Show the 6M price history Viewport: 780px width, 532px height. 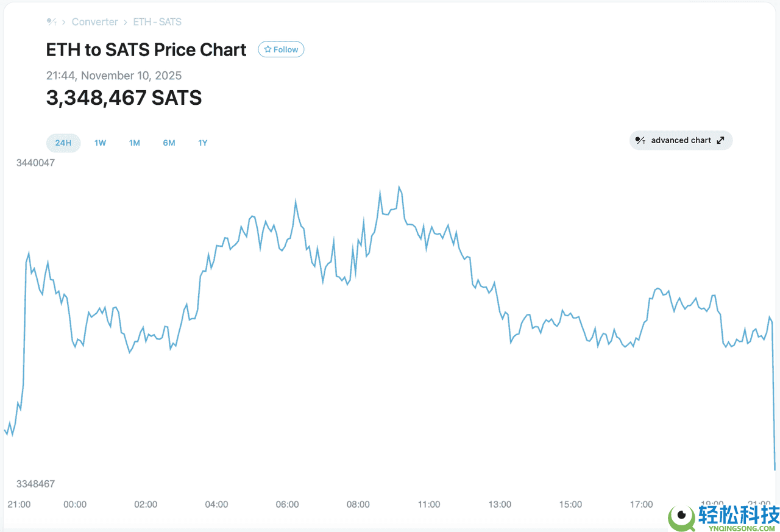tap(169, 143)
